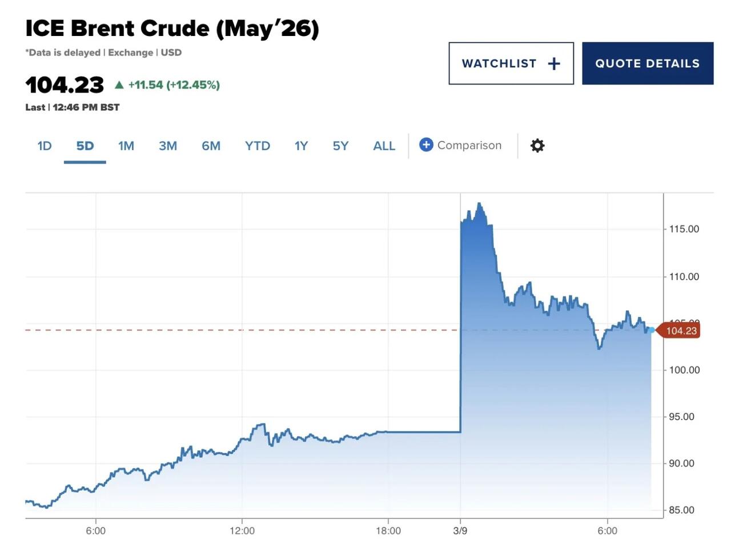
Task: Click the Comparison text link
Action: click(469, 146)
